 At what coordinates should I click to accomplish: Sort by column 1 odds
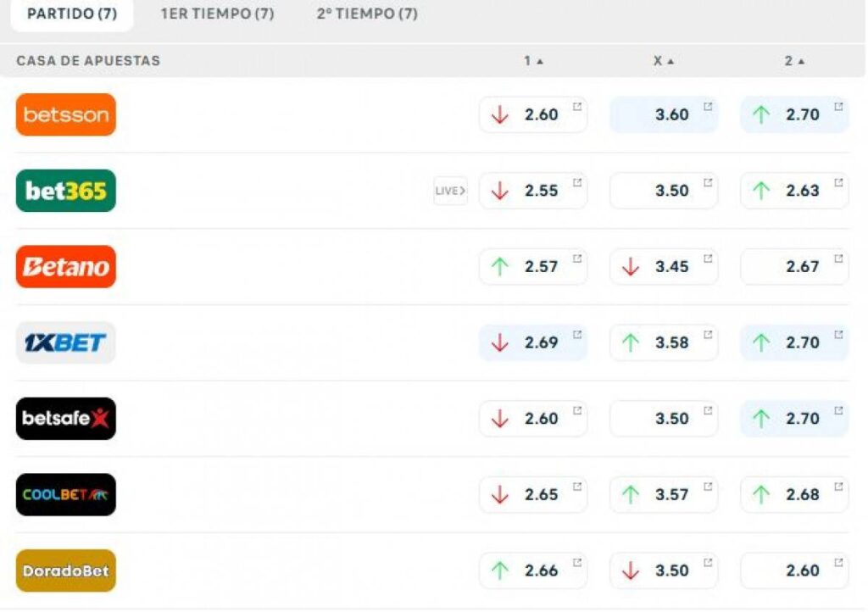coord(534,61)
